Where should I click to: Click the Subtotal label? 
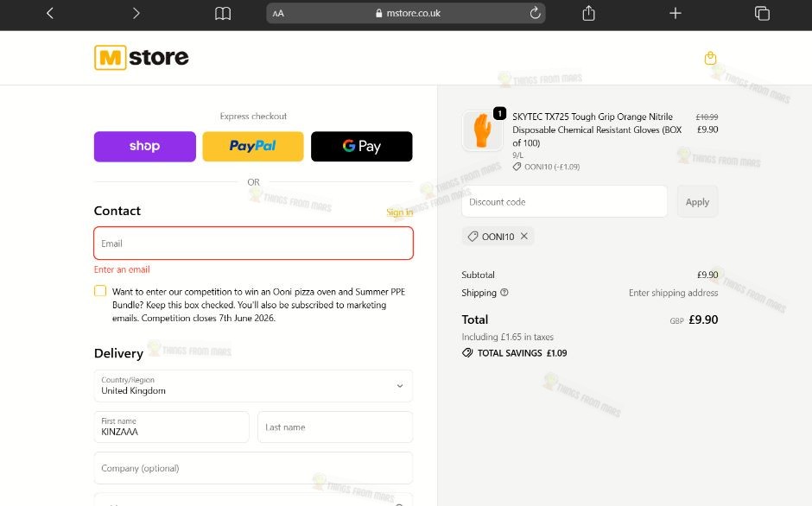(x=478, y=275)
